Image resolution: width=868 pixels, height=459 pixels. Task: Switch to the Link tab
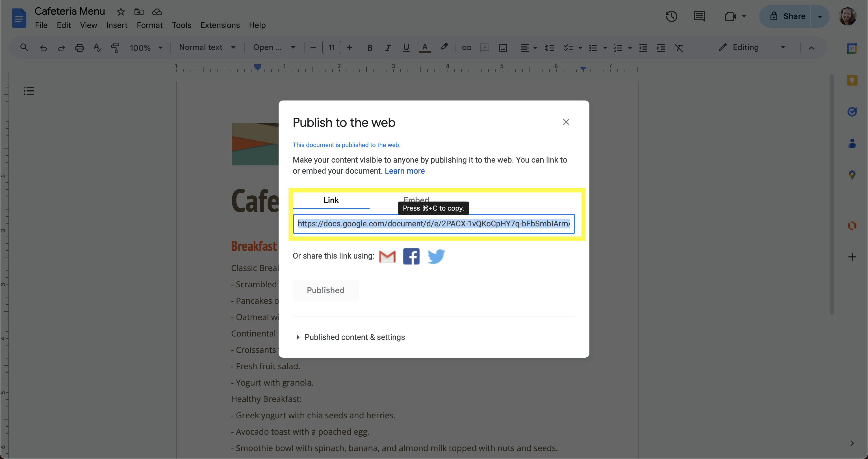[331, 200]
